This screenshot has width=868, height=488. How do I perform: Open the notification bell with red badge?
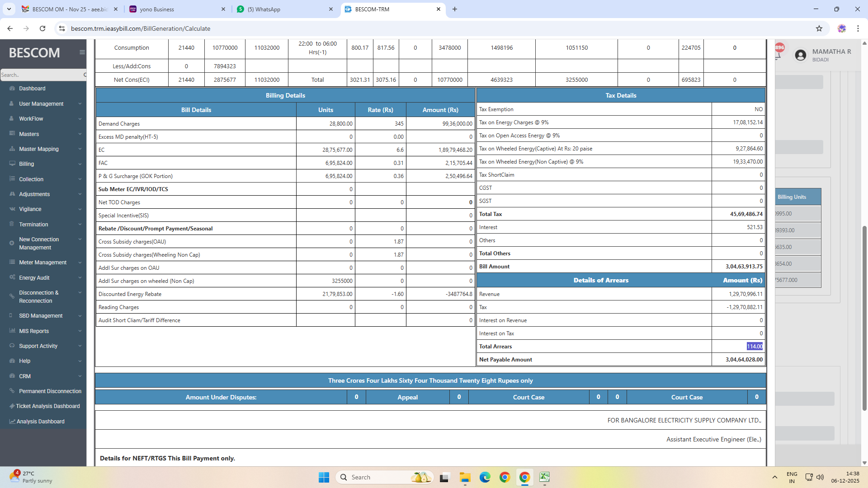778,52
